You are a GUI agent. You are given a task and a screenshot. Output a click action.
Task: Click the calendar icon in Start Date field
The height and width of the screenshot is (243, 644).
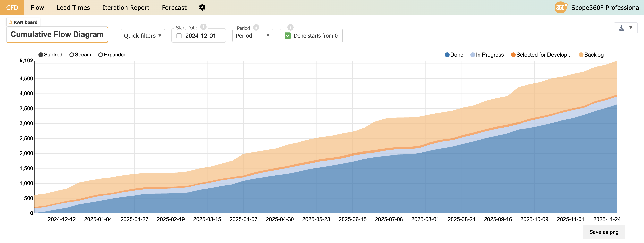tap(179, 36)
